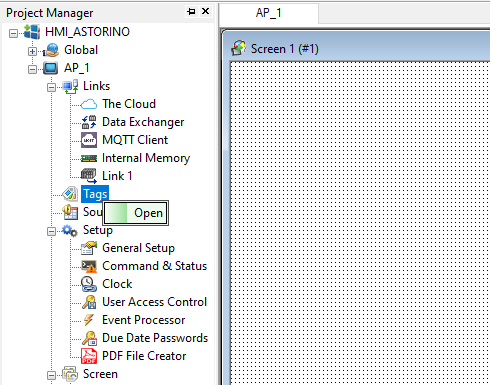
Task: Select The Cloud tree item
Action: (x=129, y=104)
